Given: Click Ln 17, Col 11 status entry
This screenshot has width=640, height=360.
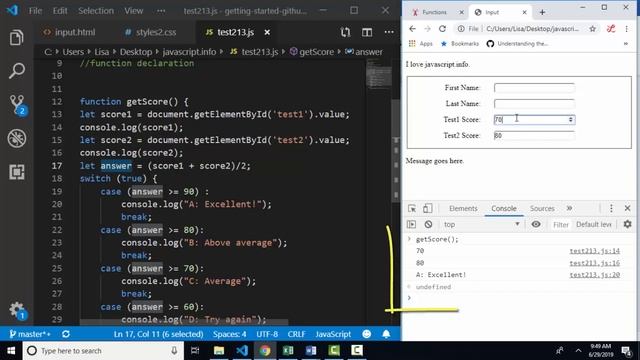Looking at the screenshot, I should (158, 334).
